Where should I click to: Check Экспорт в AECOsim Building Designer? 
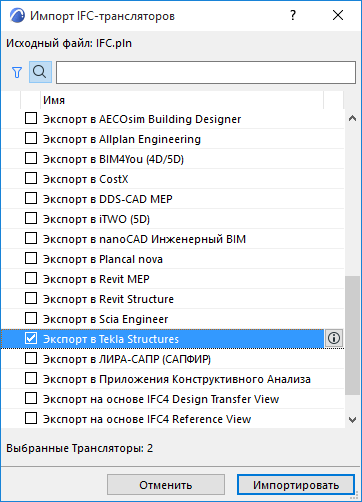(x=31, y=118)
